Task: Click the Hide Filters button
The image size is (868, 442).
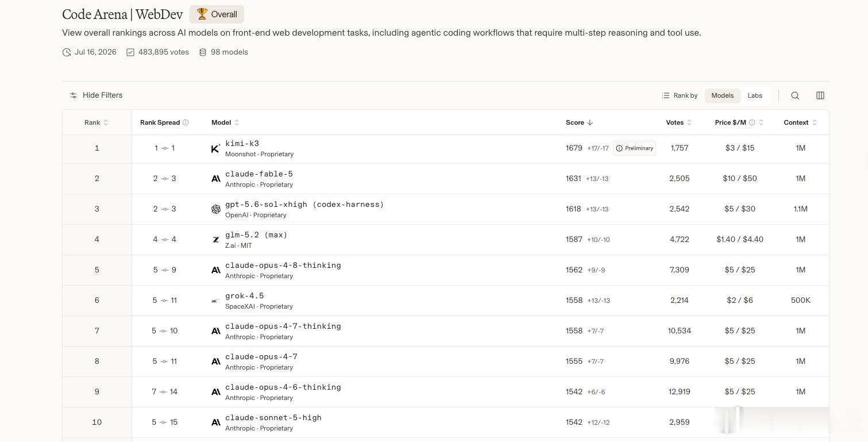Action: (x=96, y=95)
